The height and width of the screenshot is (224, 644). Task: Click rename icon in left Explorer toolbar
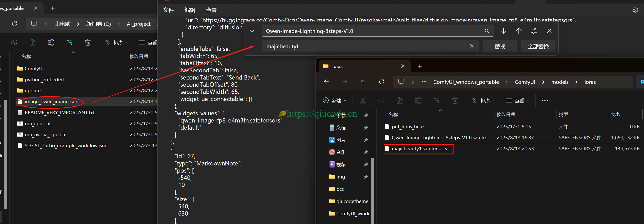click(x=51, y=42)
